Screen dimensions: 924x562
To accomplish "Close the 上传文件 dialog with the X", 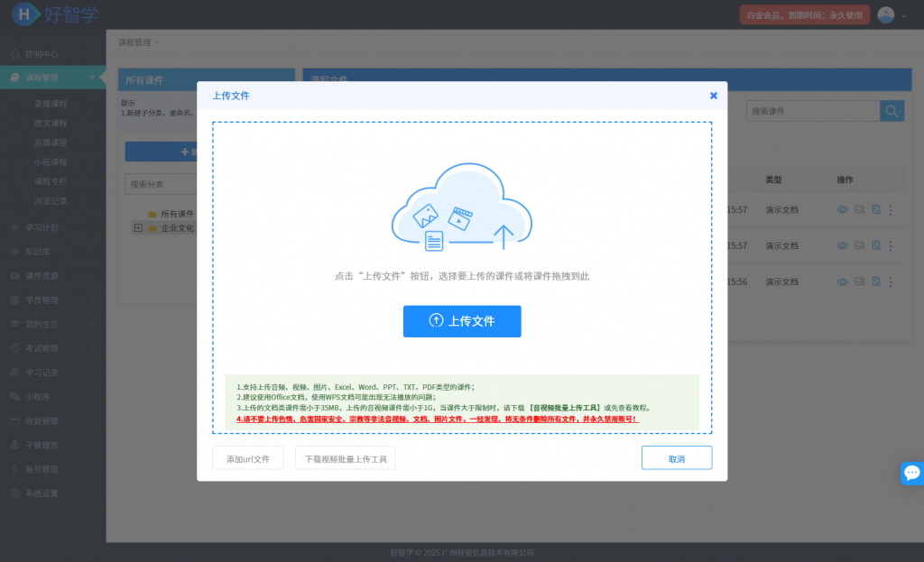I will [x=713, y=96].
